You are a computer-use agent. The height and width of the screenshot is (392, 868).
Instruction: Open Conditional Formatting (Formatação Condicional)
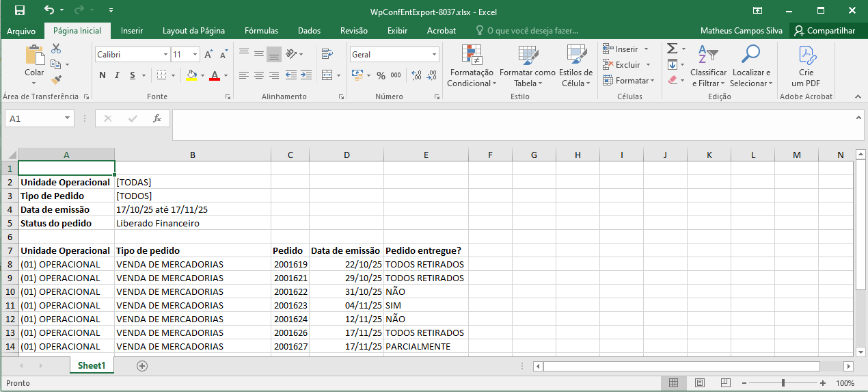470,66
